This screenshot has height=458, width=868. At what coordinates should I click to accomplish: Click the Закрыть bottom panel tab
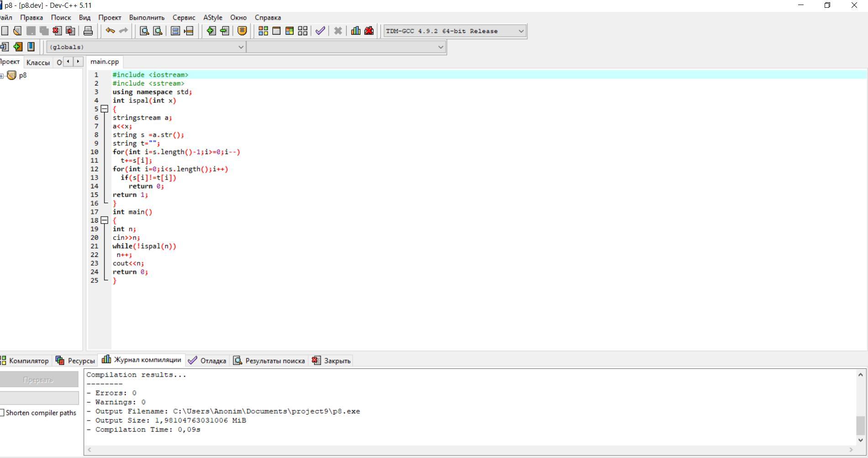click(x=331, y=361)
